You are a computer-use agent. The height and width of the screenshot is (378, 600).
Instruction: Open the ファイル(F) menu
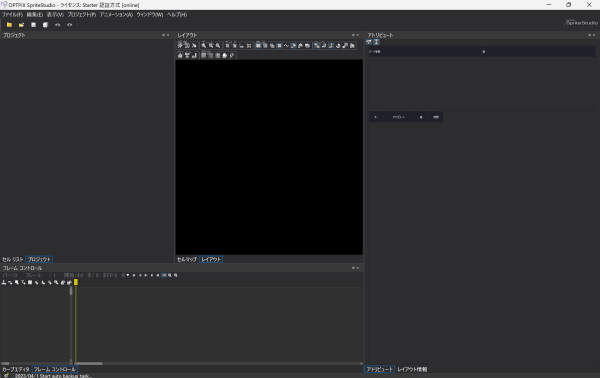(12, 15)
